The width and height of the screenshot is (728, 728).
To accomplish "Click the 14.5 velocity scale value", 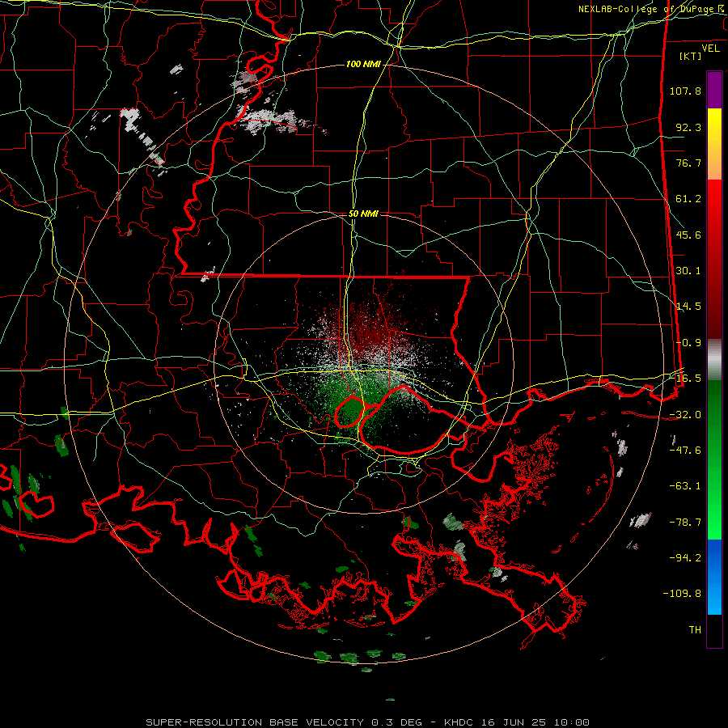I will pyautogui.click(x=688, y=307).
